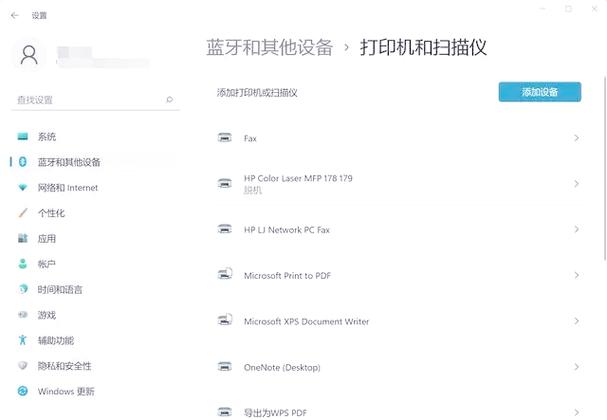Click the gamepad icon beside 游戏
Screen dimensions: 607x420
(x=23, y=315)
